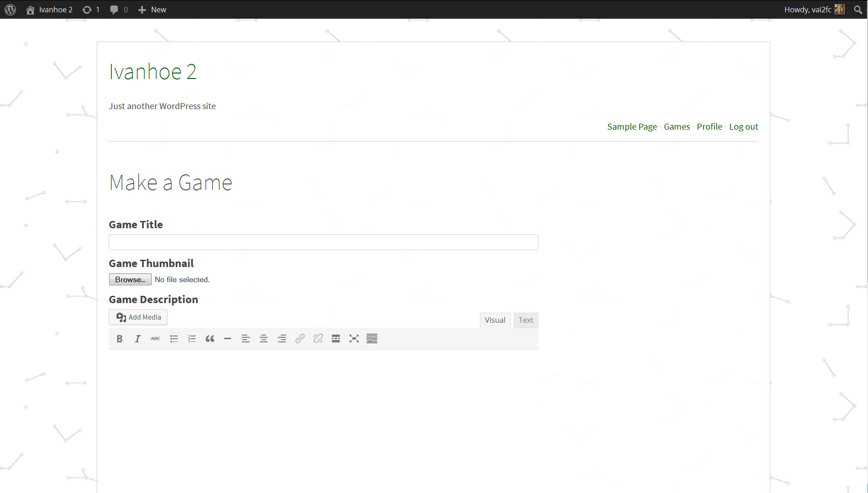
Task: Click the 'No file selected.' text
Action: pyautogui.click(x=182, y=280)
